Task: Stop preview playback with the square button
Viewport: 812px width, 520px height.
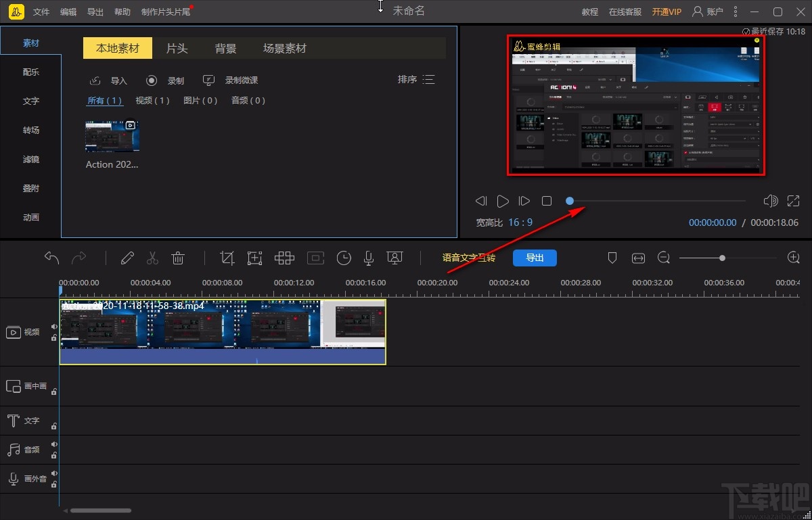Action: (x=547, y=201)
